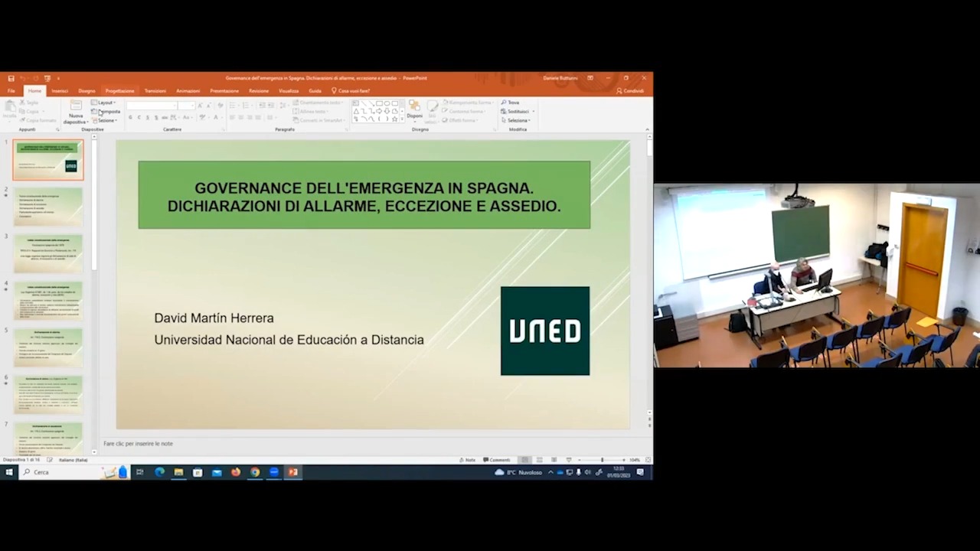The image size is (980, 551).
Task: Open the font size combo box
Action: coord(186,106)
